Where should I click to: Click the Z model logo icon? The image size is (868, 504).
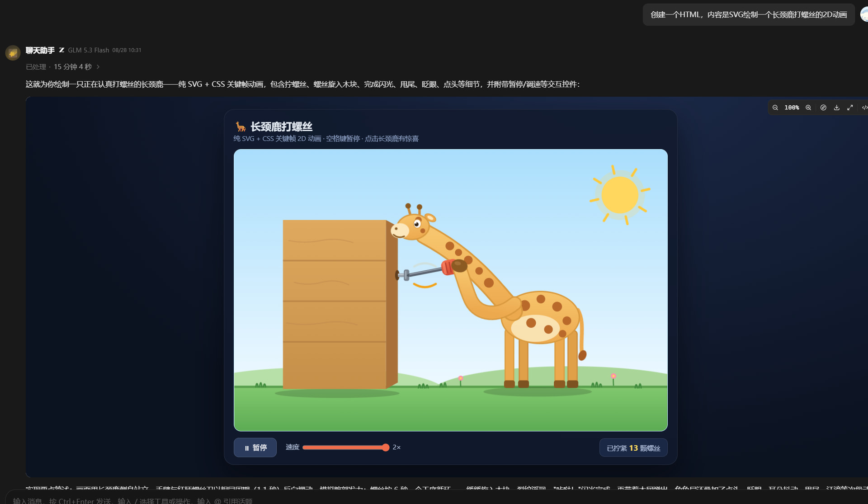point(61,50)
